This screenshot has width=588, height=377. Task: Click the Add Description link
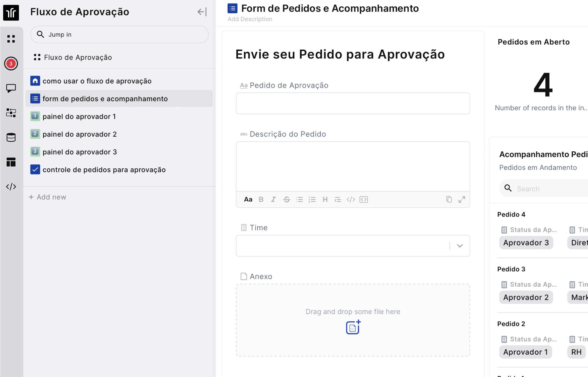tap(250, 19)
